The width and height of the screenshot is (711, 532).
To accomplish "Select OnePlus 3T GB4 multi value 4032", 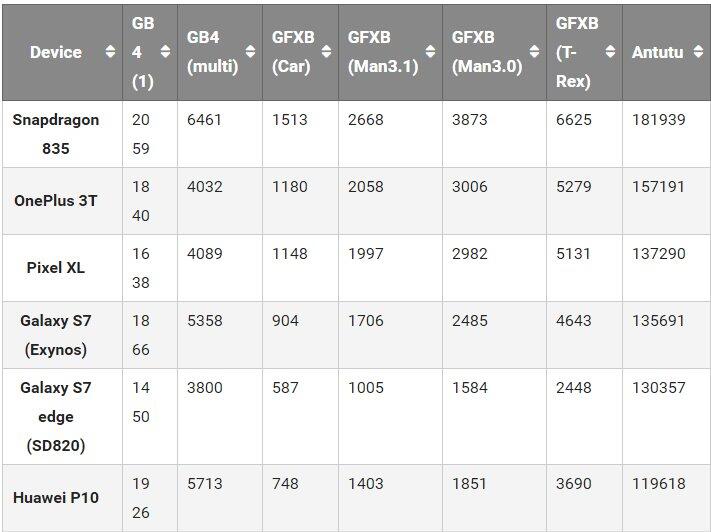I will [x=205, y=186].
